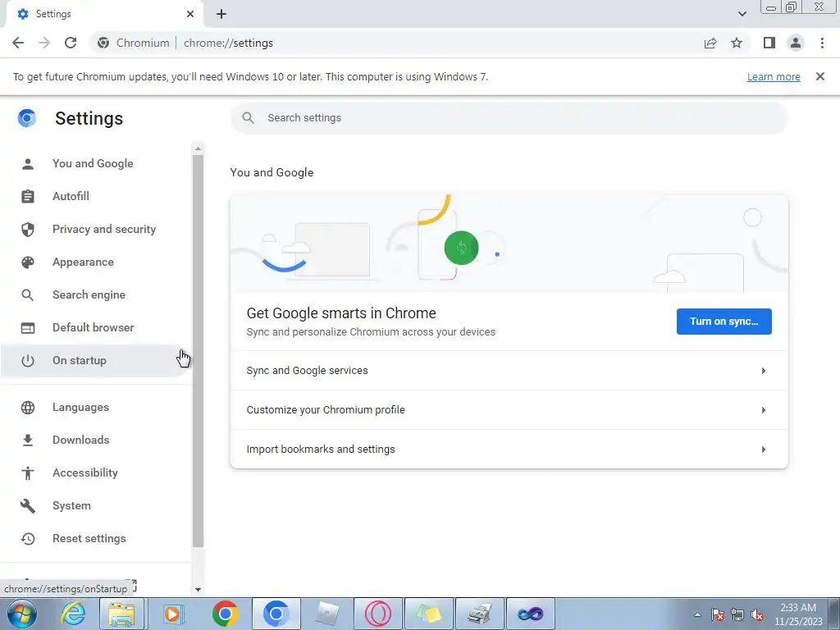Expand Import bookmarks and settings
Image resolution: width=840 pixels, height=630 pixels.
point(509,449)
